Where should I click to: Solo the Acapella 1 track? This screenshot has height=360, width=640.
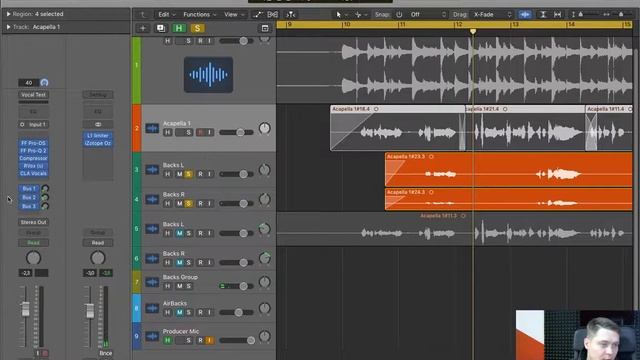pyautogui.click(x=188, y=132)
